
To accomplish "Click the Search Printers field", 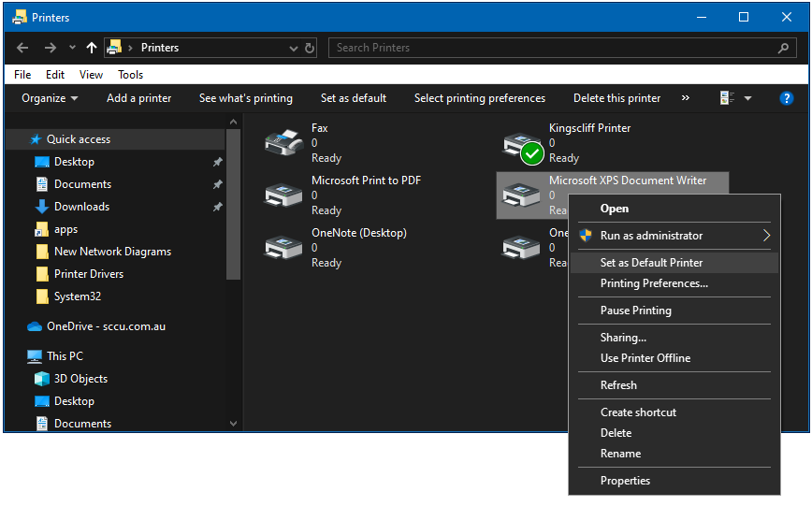I will coord(562,48).
